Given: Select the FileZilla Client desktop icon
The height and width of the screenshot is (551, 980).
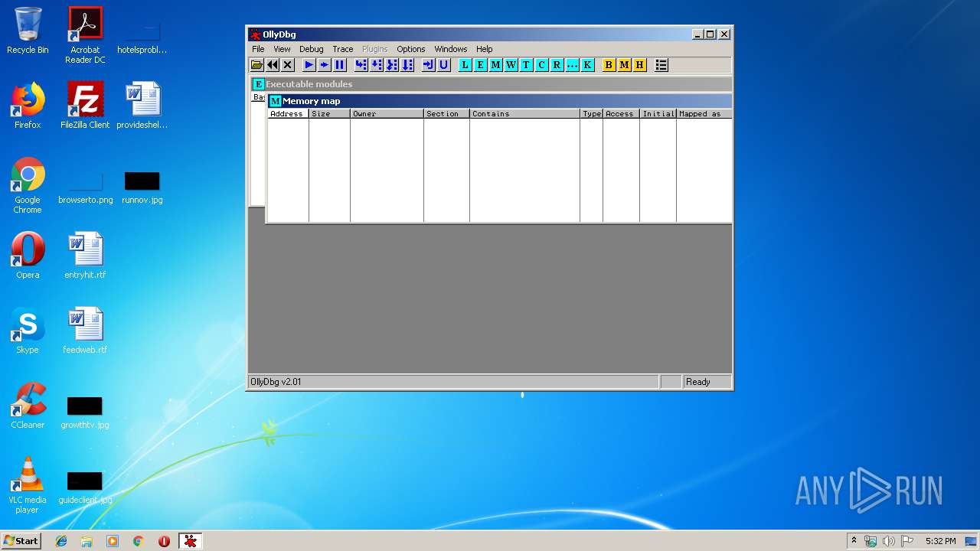Looking at the screenshot, I should point(85,106).
